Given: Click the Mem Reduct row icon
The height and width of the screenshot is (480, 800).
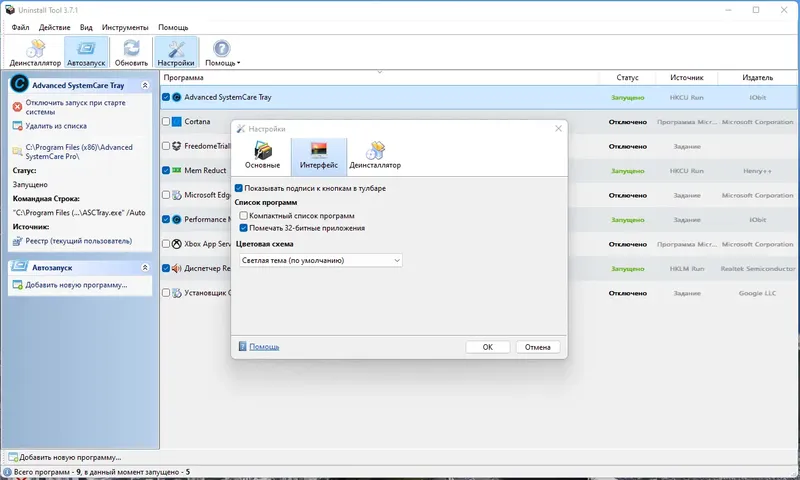Looking at the screenshot, I should click(177, 170).
